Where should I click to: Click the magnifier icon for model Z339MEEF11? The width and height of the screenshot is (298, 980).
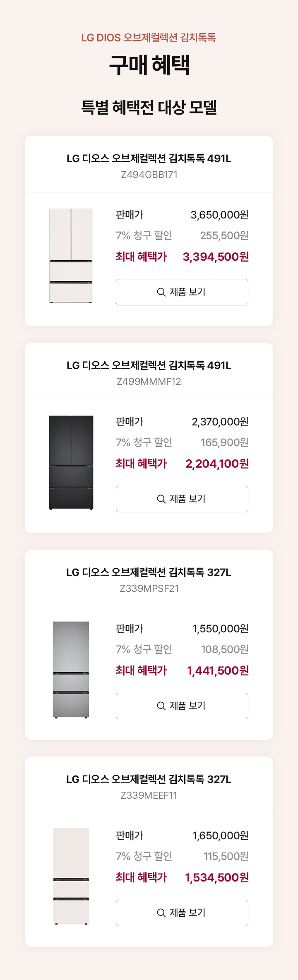(161, 913)
